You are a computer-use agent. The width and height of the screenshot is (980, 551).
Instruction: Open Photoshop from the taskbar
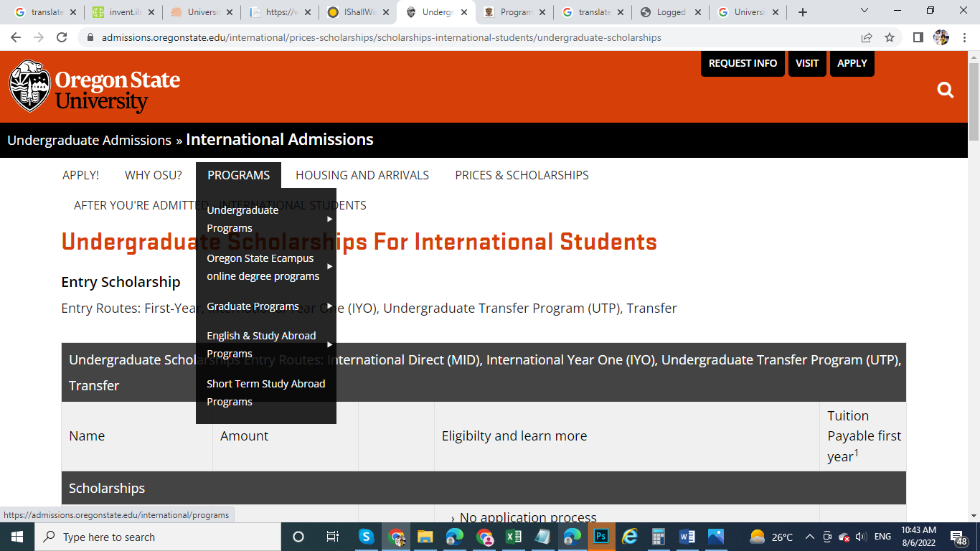(x=600, y=537)
